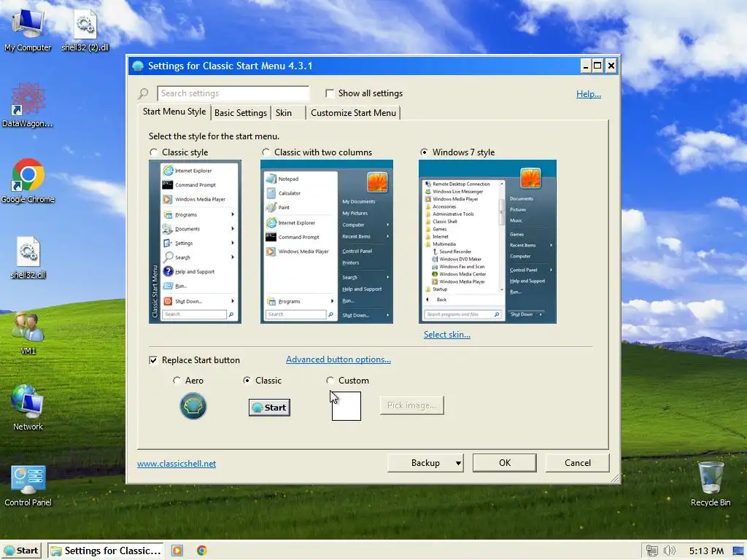Click the Cancel button

578,463
